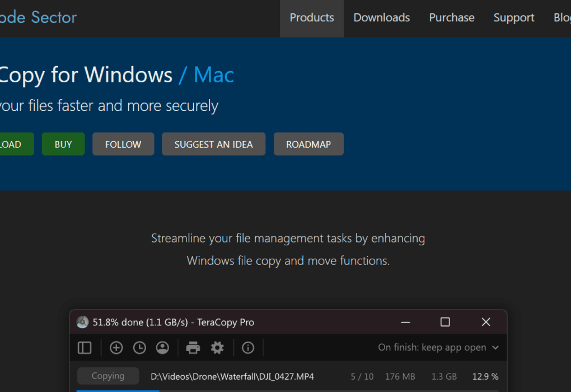Go to the Purchase page
The width and height of the screenshot is (571, 392).
[451, 17]
